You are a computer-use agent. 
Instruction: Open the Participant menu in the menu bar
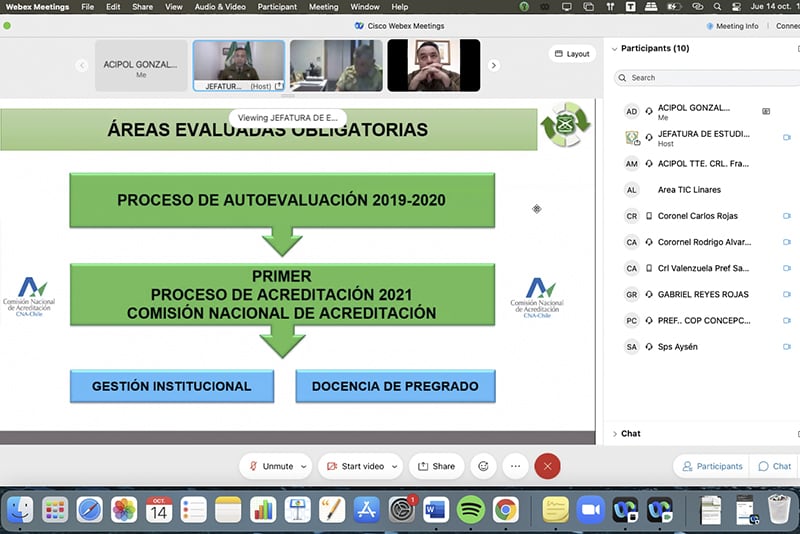point(277,7)
